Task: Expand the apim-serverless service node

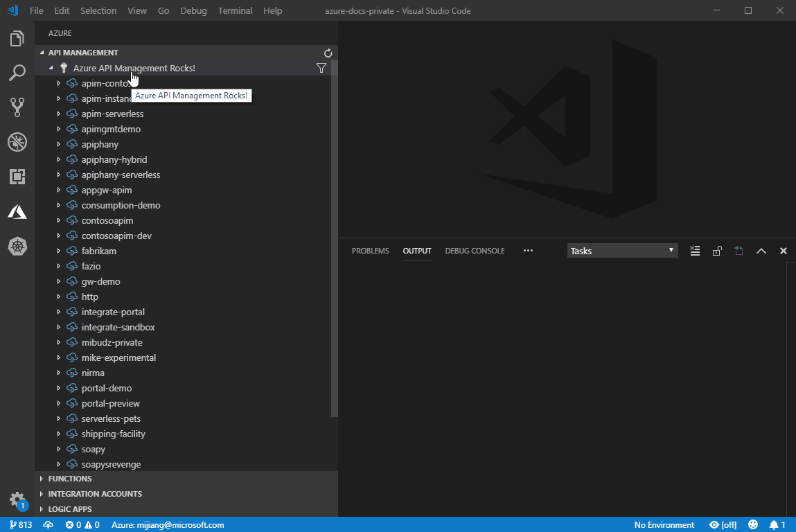Action: tap(58, 114)
